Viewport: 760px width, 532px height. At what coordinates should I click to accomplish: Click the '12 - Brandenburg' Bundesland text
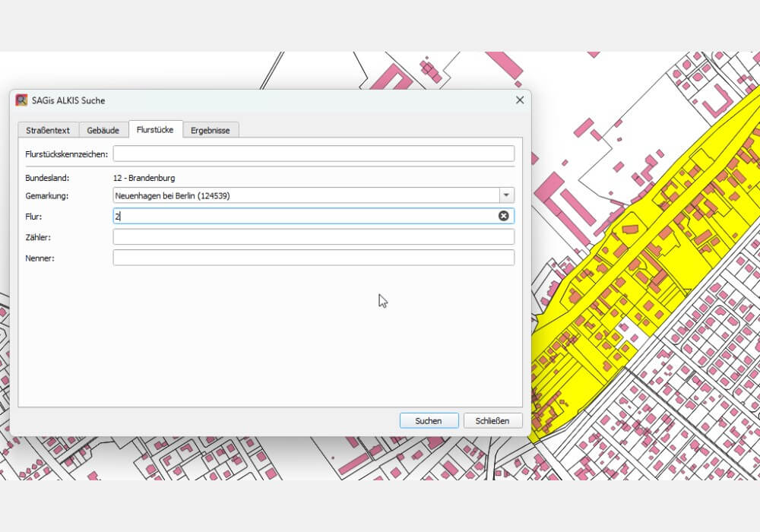point(144,178)
